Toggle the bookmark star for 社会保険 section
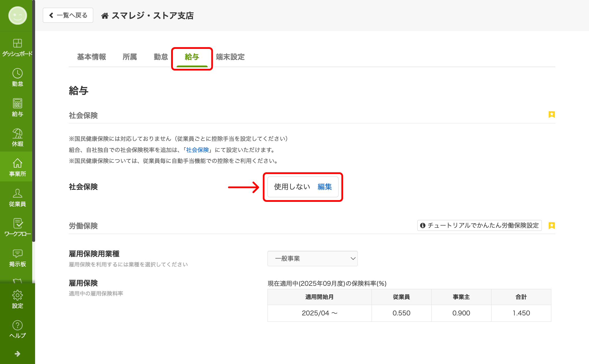 [x=551, y=114]
